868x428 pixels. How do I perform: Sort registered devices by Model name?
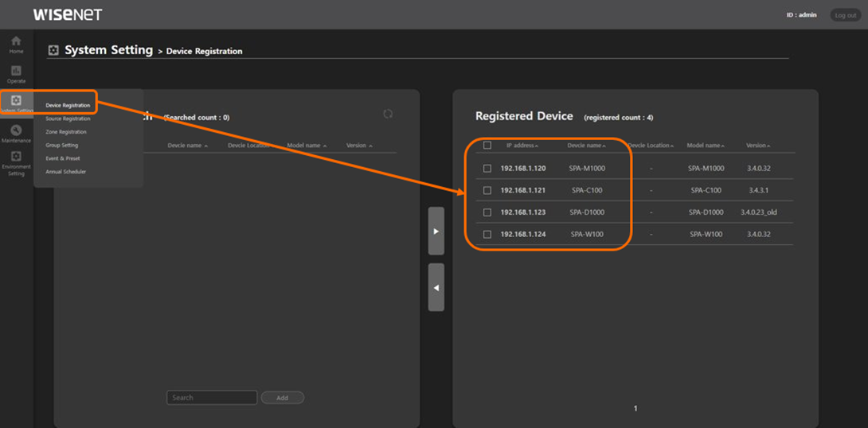point(706,146)
